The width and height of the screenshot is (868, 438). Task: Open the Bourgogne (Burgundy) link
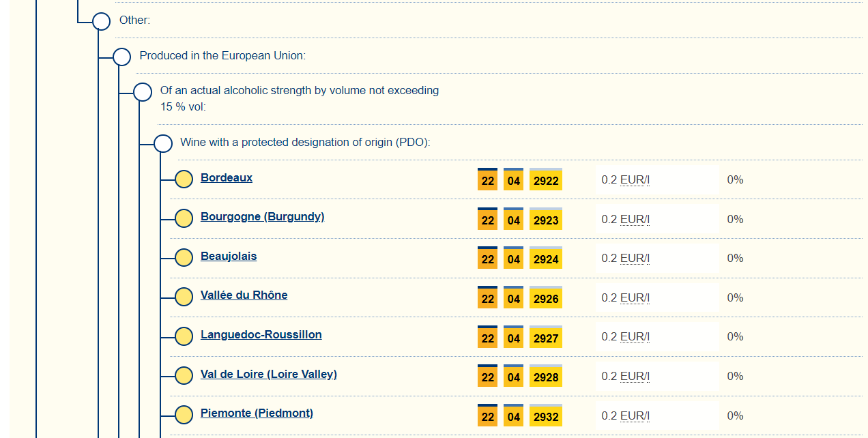point(262,217)
